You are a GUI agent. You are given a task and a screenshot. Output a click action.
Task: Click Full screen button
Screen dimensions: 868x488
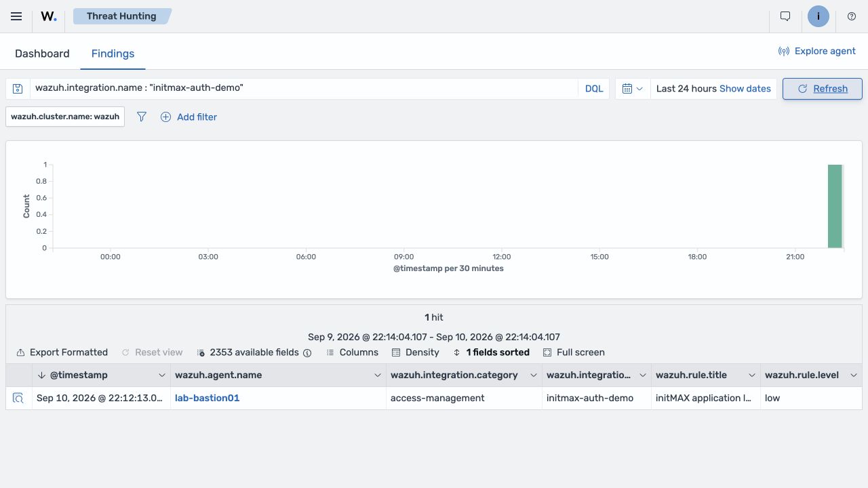pyautogui.click(x=574, y=352)
